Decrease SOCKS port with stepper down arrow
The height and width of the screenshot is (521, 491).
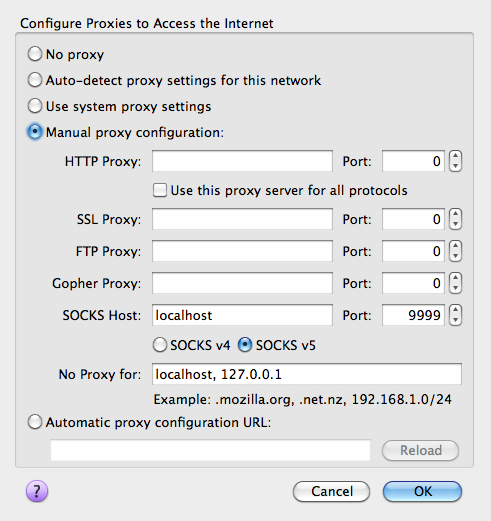point(455,320)
